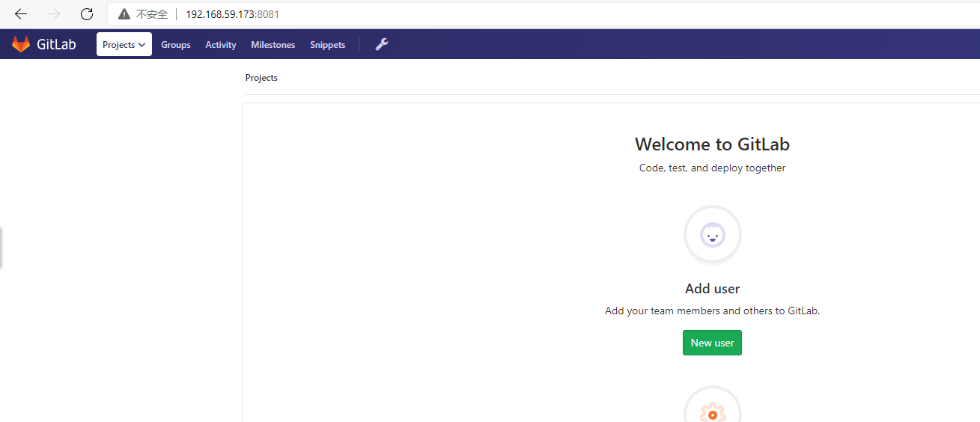Screen dimensions: 980x422
Task: Click the Welcome to GitLab heading
Action: (x=712, y=144)
